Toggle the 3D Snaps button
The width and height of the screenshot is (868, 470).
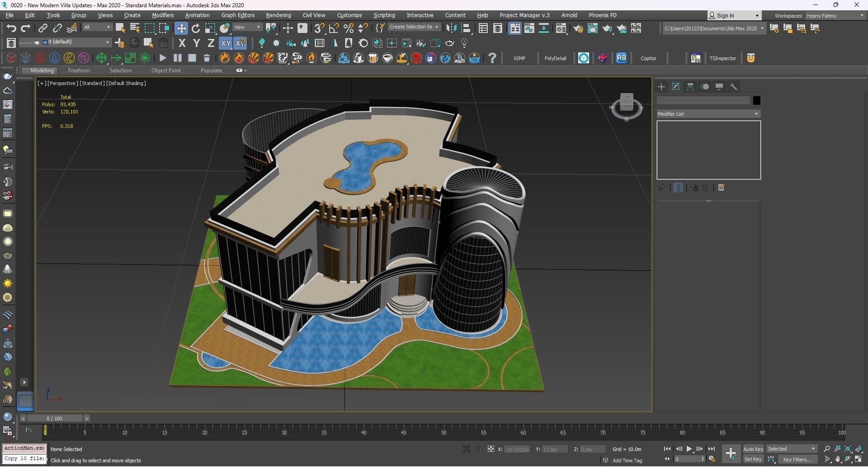(x=319, y=28)
